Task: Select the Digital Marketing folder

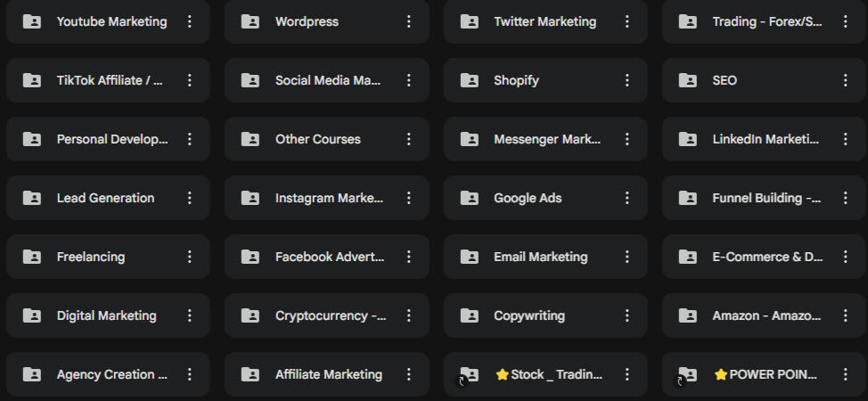Action: pyautogui.click(x=106, y=315)
